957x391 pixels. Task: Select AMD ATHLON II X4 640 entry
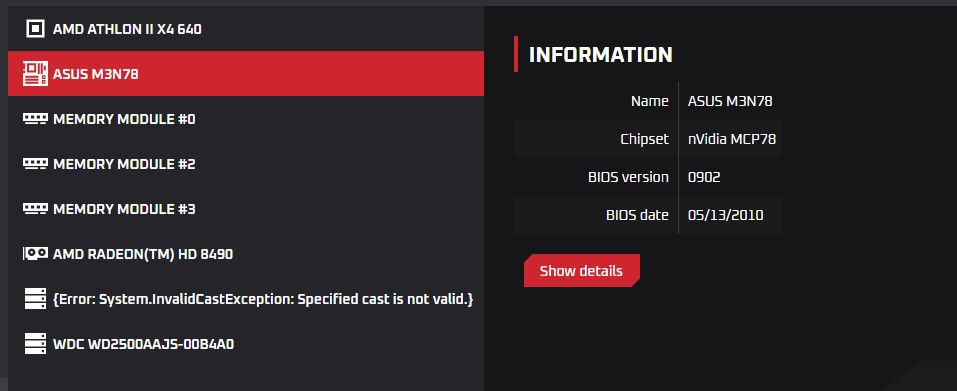[246, 29]
